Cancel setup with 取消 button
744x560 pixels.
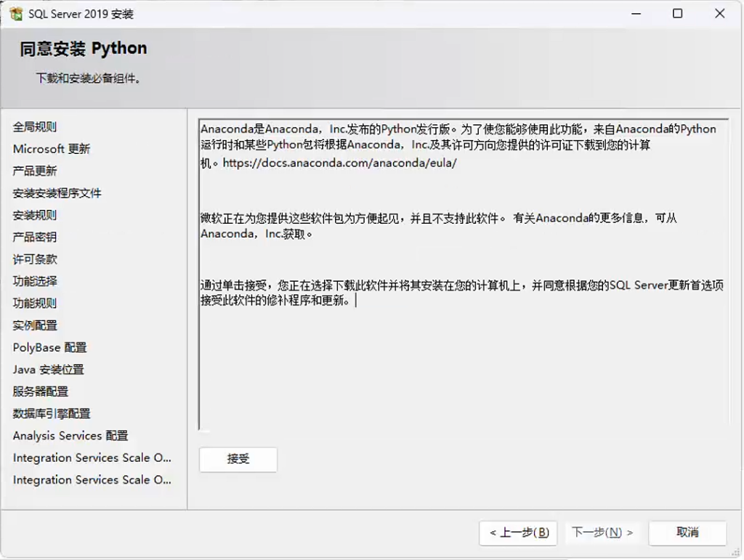click(x=687, y=533)
